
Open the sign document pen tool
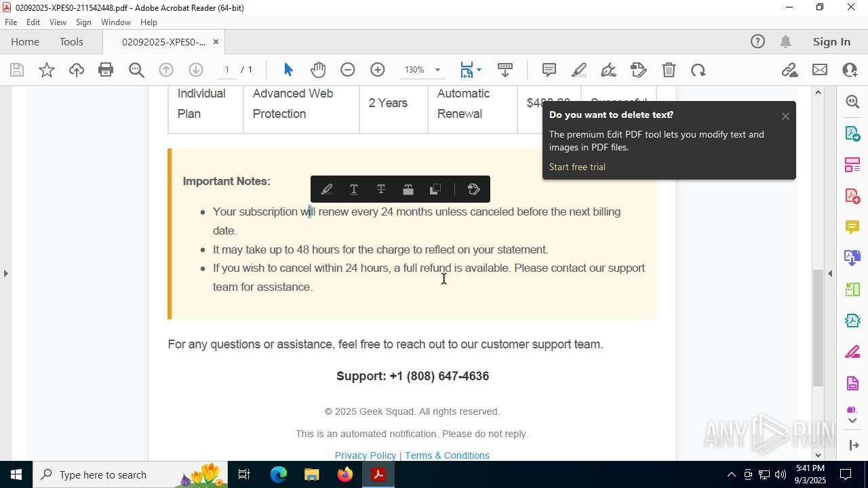tap(609, 70)
